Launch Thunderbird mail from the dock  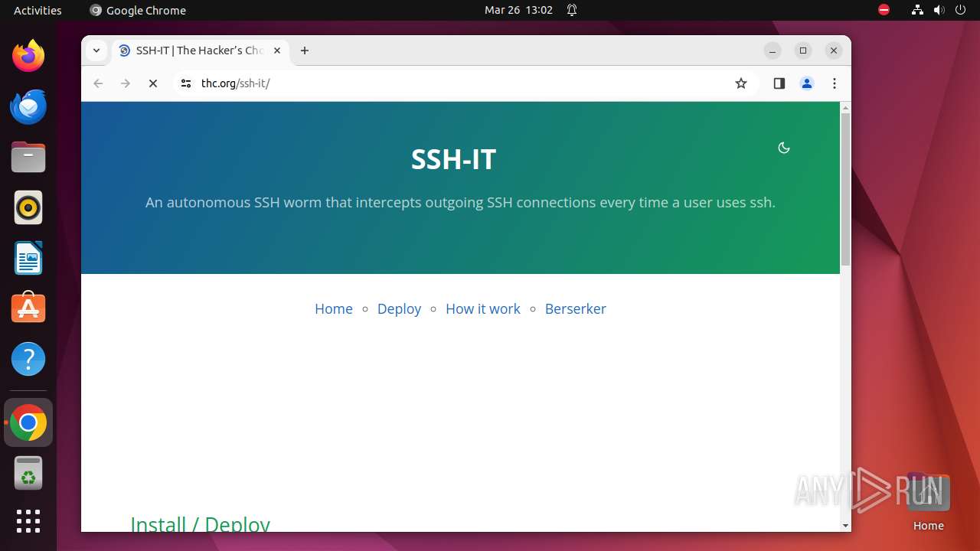[28, 106]
